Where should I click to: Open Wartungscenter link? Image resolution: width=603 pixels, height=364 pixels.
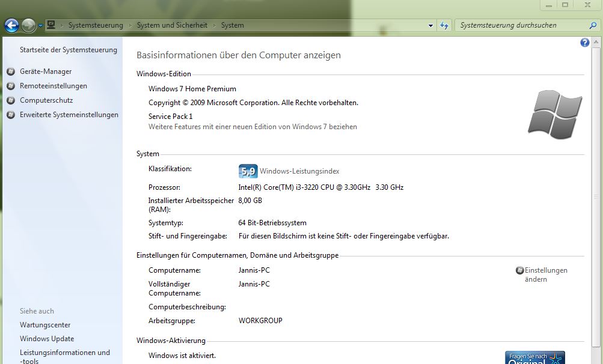[45, 325]
